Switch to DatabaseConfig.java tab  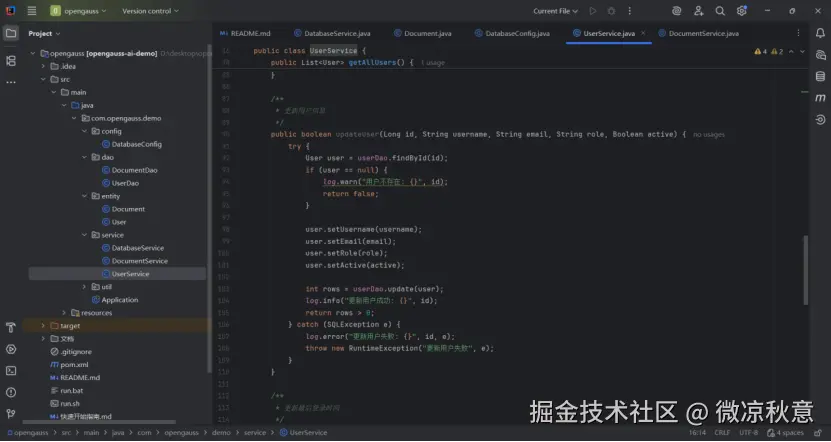tap(512, 33)
